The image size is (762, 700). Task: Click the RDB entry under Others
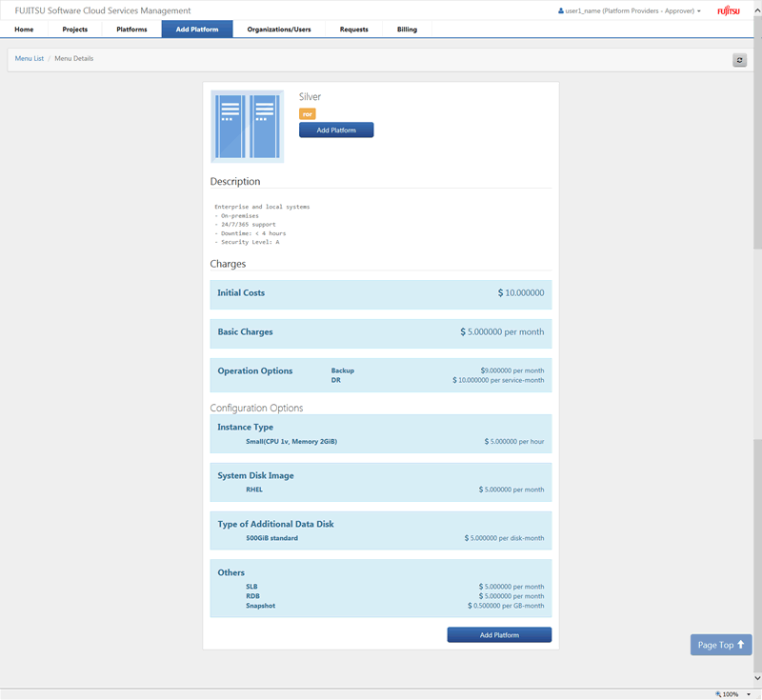(252, 596)
